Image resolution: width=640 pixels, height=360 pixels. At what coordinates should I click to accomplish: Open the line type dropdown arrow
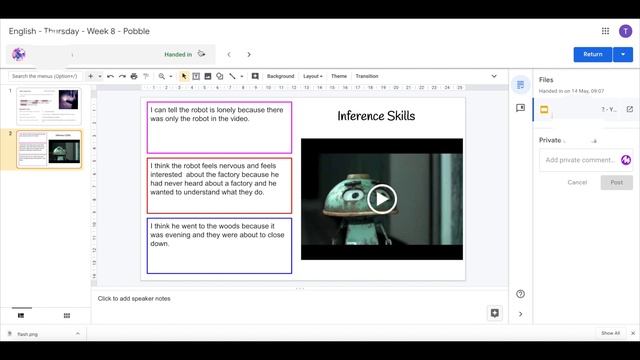(x=242, y=76)
